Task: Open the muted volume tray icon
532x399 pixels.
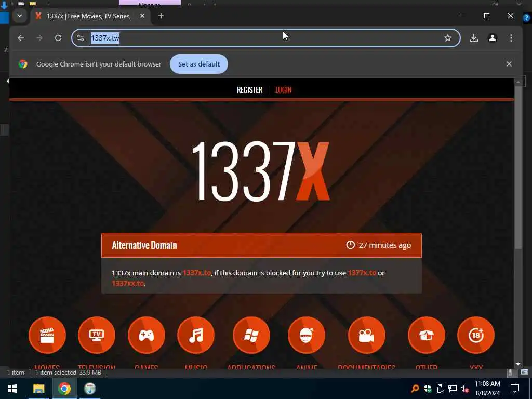Action: point(465,389)
